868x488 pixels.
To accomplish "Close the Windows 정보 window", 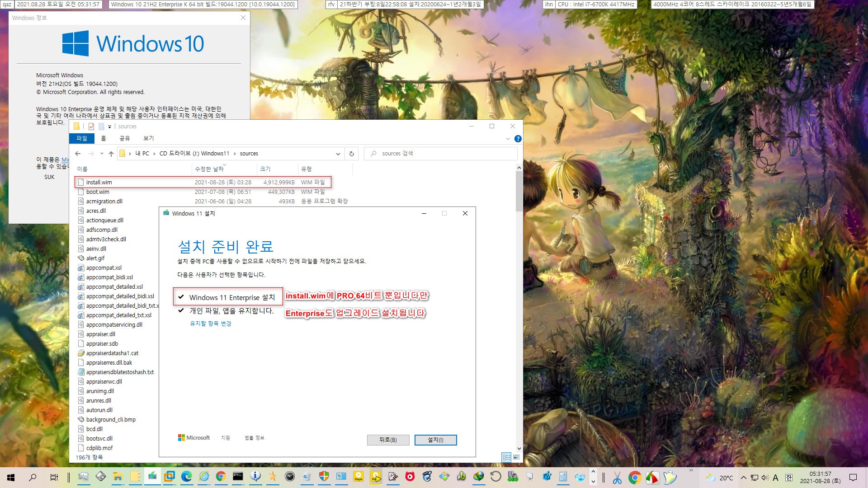I will (243, 18).
